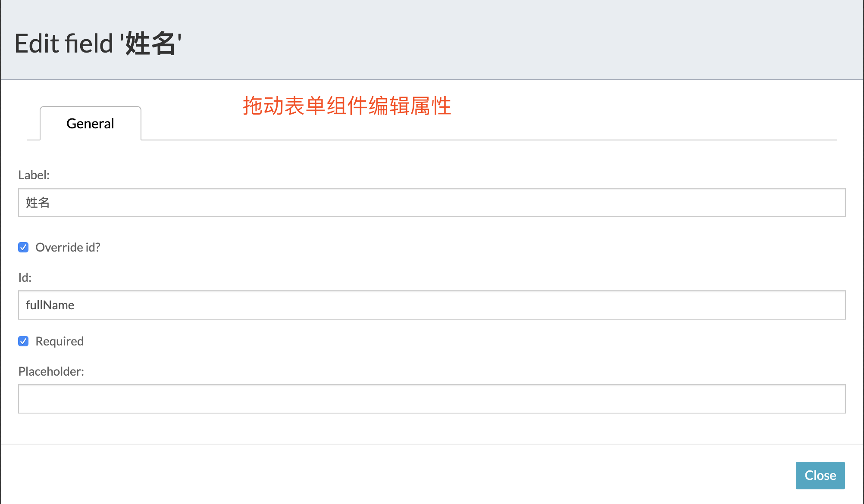Click the dialog title 'Edit field'
The width and height of the screenshot is (864, 504).
[64, 44]
